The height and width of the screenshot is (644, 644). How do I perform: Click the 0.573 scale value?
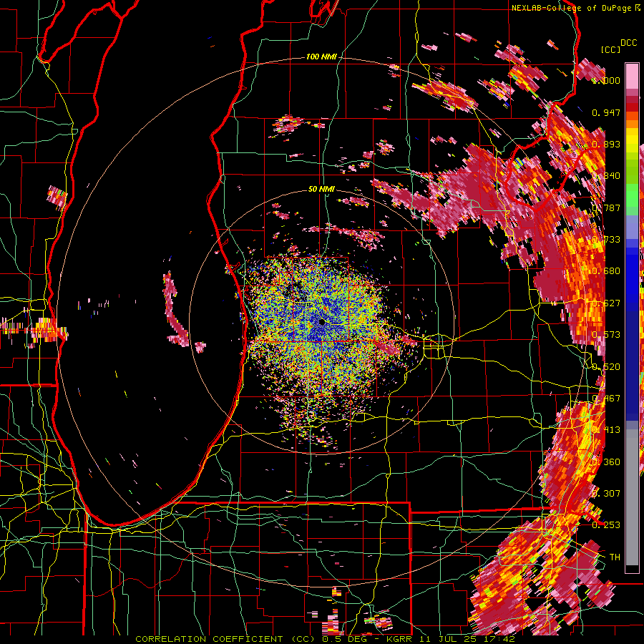coord(606,335)
